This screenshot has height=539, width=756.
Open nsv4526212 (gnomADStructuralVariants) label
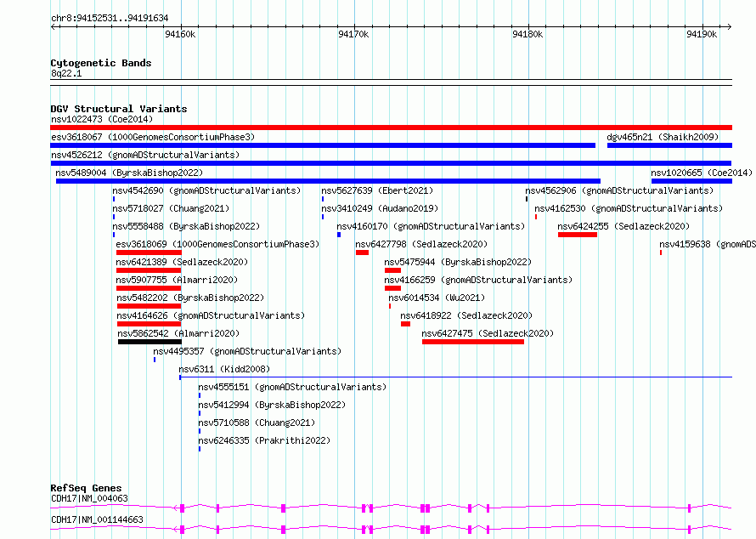[145, 155]
